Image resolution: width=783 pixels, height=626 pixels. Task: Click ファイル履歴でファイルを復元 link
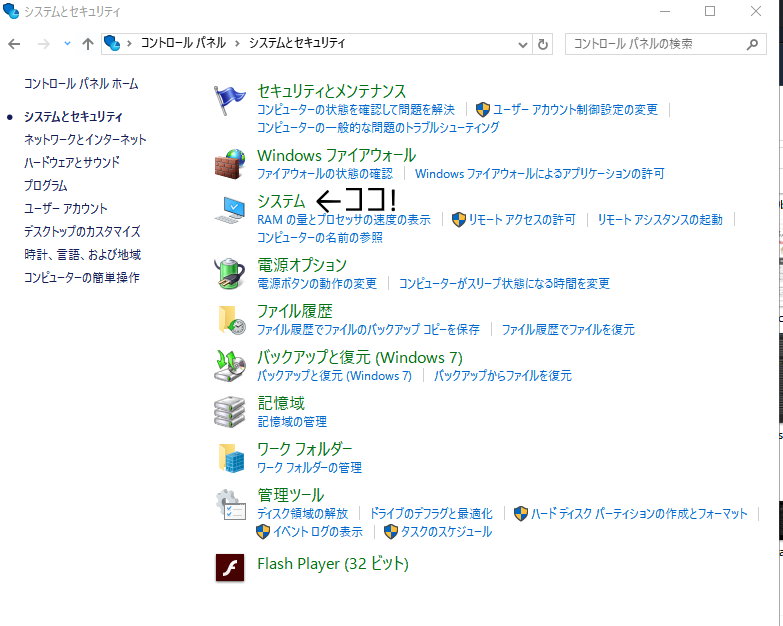(x=568, y=329)
